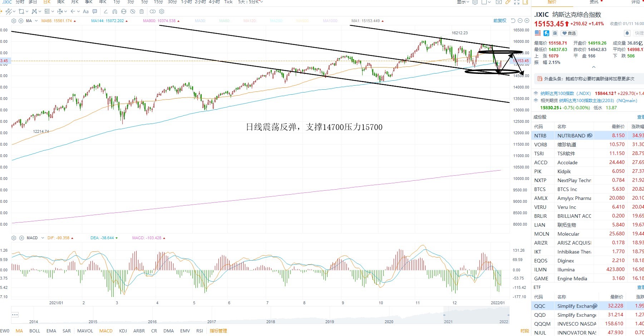This screenshot has width=644, height=336.
Task: Reset chart zoom with the undo arrow
Action: (x=513, y=21)
